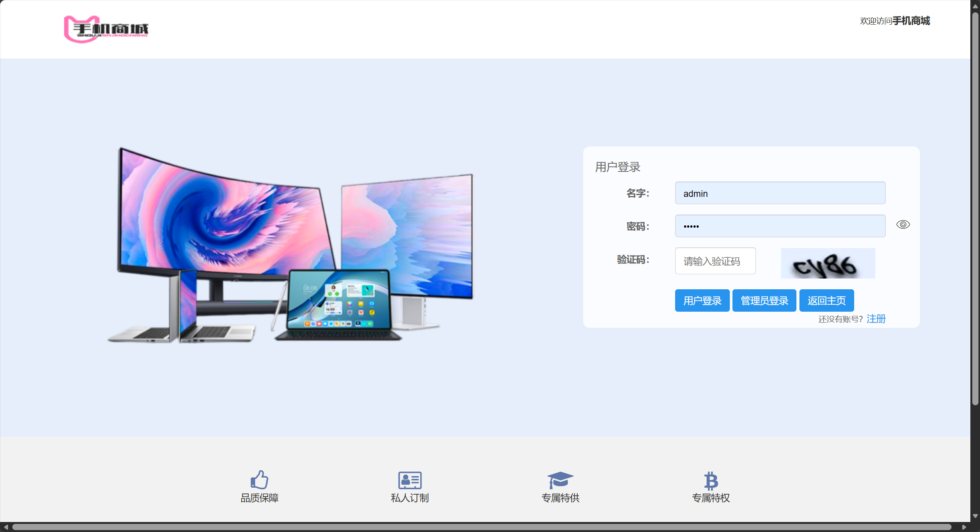Image resolution: width=980 pixels, height=532 pixels.
Task: Toggle password visibility eye icon
Action: pyautogui.click(x=903, y=225)
